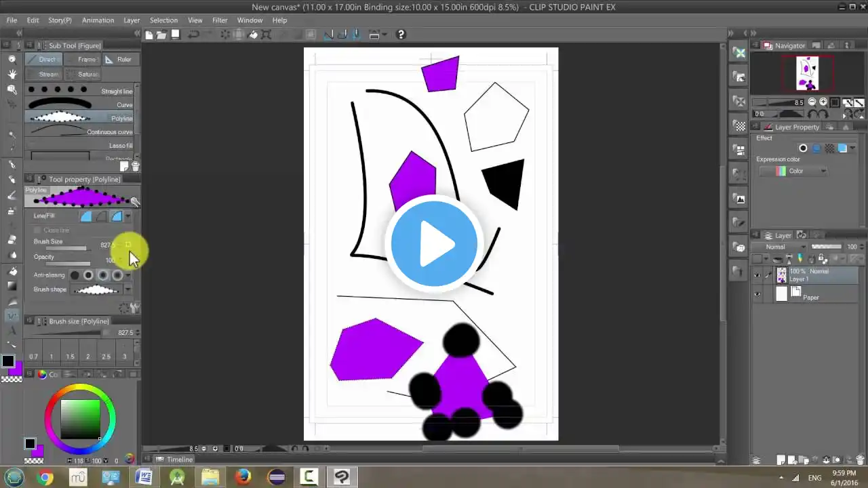This screenshot has width=868, height=488.
Task: Select the Curve sub tool
Action: 79,104
